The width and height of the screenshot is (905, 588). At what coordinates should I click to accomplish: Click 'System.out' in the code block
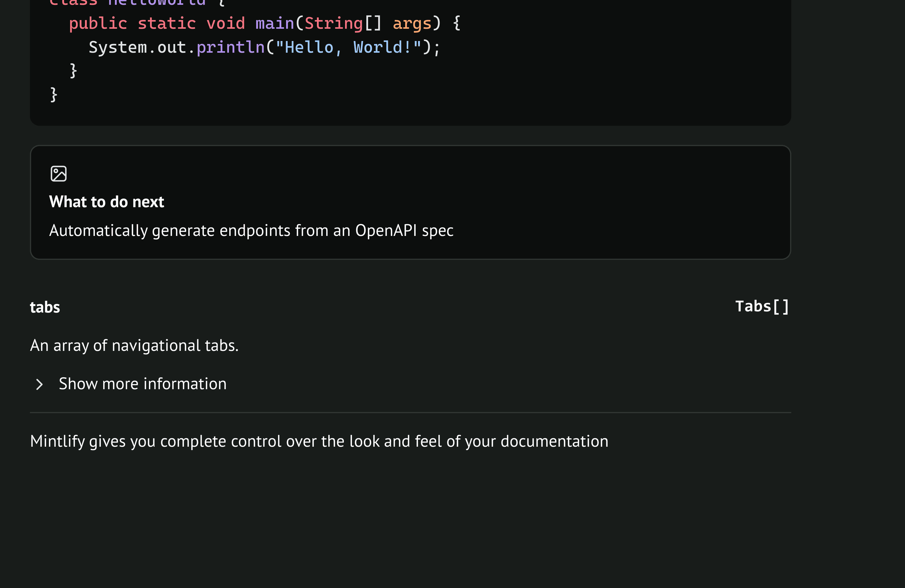point(137,48)
